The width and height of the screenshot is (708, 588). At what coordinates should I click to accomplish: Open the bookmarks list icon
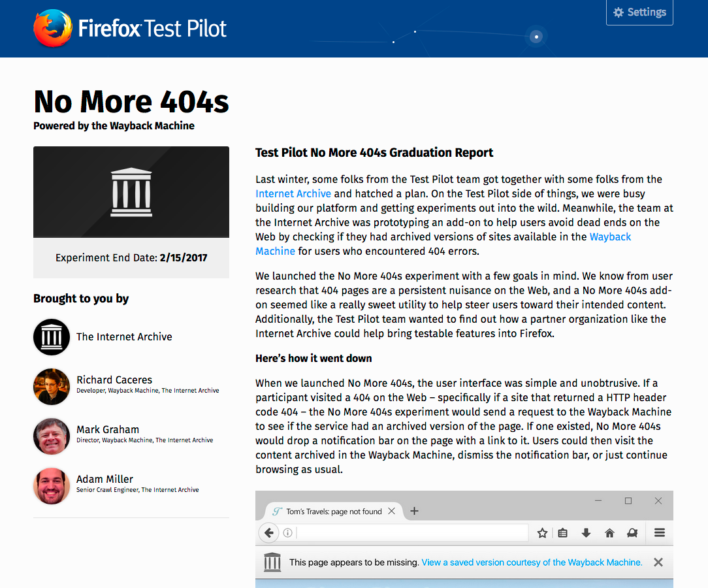tap(562, 533)
